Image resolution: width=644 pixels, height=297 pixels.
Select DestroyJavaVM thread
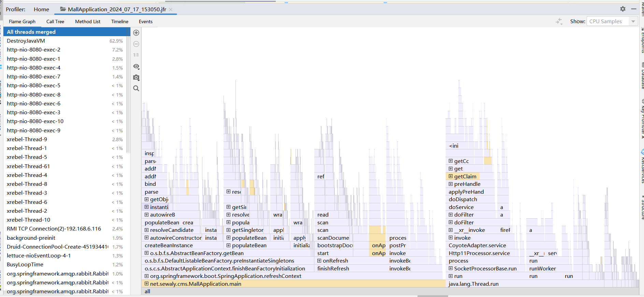click(65, 41)
